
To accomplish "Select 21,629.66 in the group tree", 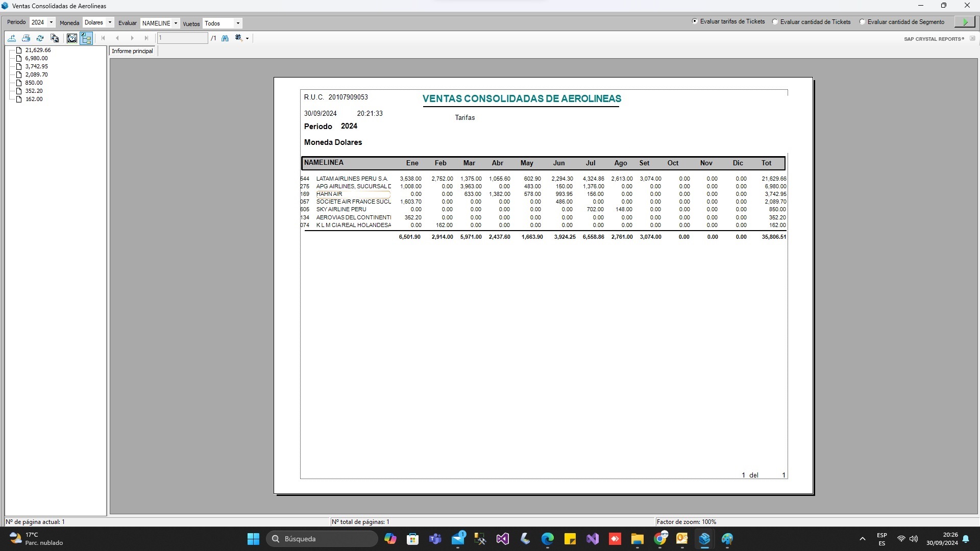I will 38,50.
